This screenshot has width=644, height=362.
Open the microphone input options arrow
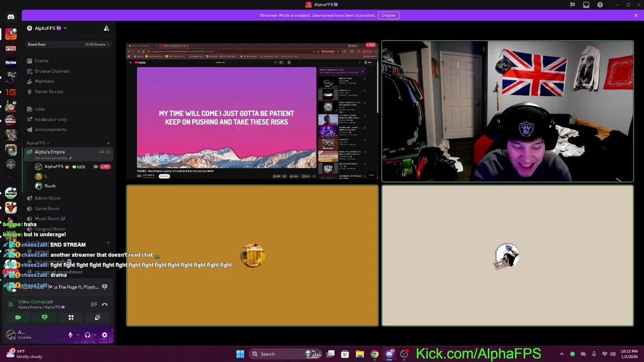tap(77, 335)
